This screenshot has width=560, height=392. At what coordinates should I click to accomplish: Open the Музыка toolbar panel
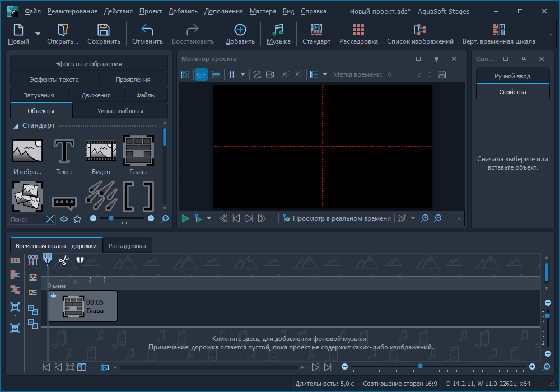point(278,34)
